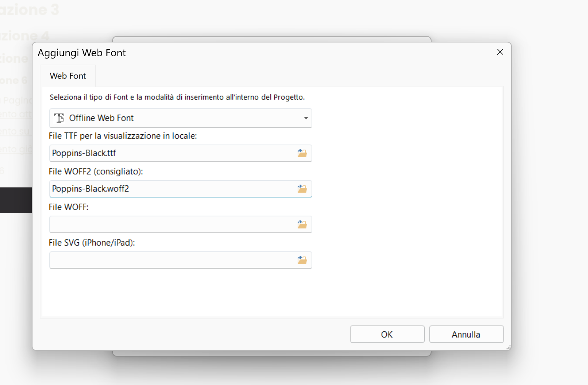The height and width of the screenshot is (385, 588).
Task: Click the font type icon beside Offline Web Font
Action: [x=59, y=118]
